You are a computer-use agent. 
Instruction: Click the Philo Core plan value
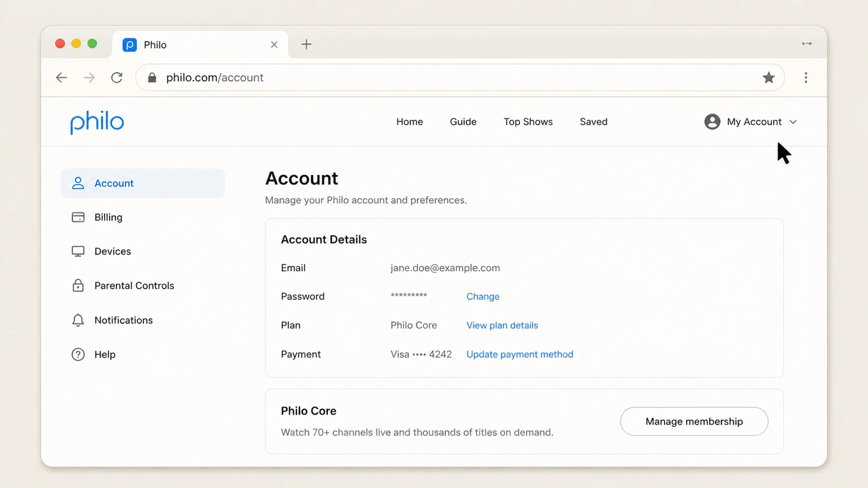pyautogui.click(x=414, y=325)
